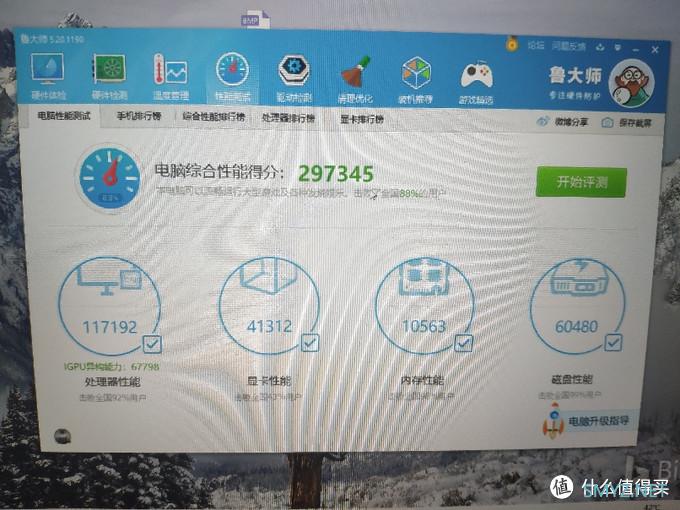Uncheck the 内存性能 test checkbox
680x510 pixels.
coord(463,343)
